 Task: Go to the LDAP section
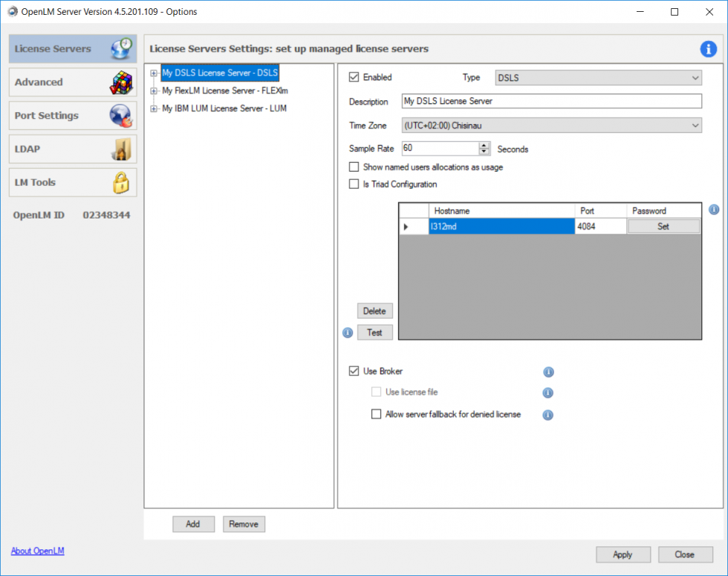coord(73,149)
